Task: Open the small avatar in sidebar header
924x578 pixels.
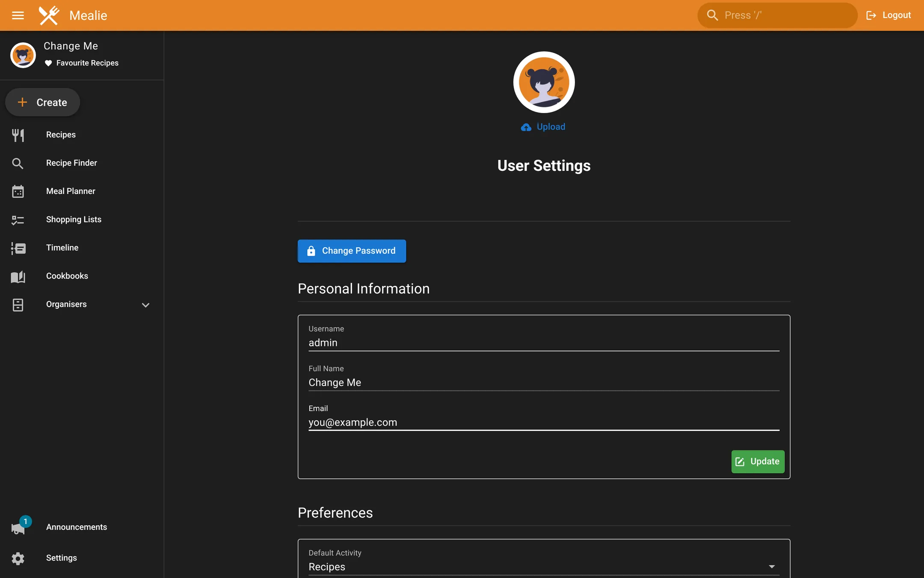Action: [x=23, y=55]
